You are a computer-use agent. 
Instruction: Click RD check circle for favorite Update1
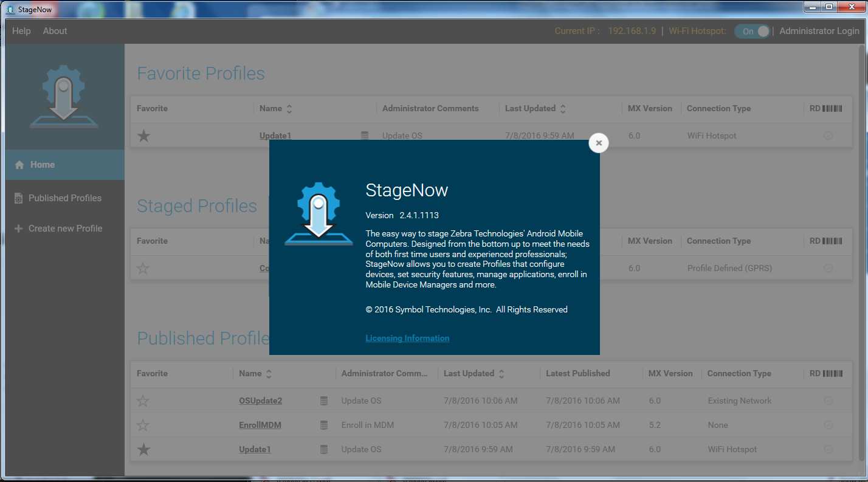[x=828, y=136]
